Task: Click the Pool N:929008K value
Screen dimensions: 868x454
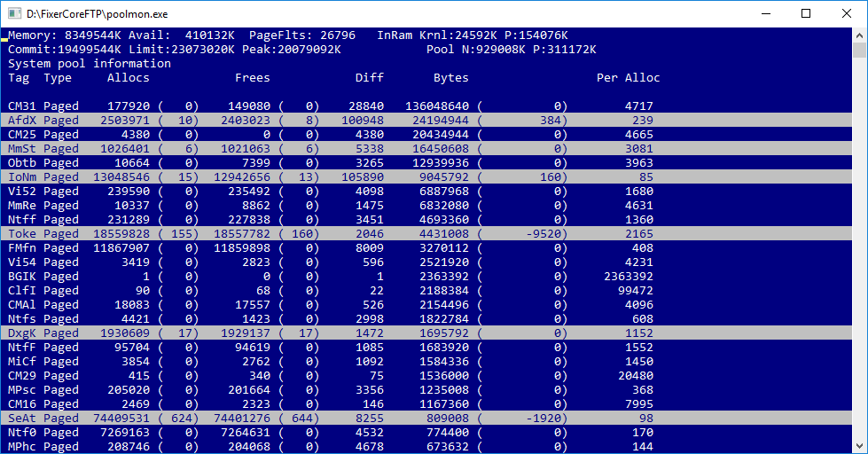Action: point(476,50)
